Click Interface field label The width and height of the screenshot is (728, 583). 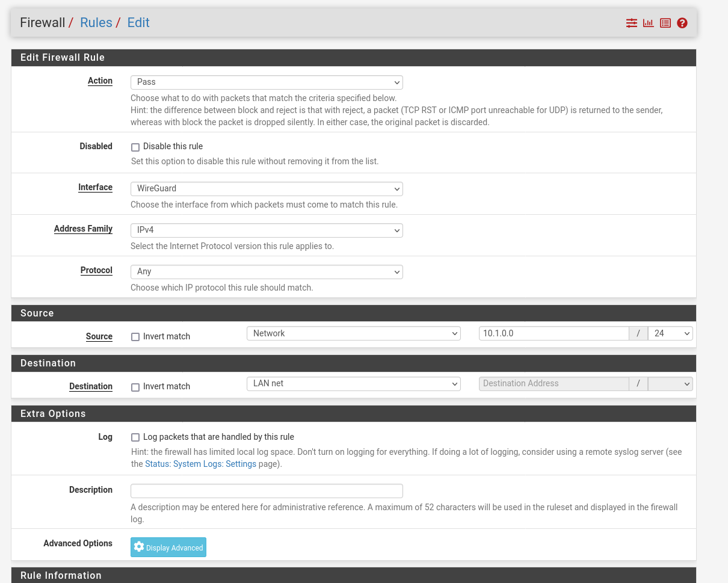95,188
